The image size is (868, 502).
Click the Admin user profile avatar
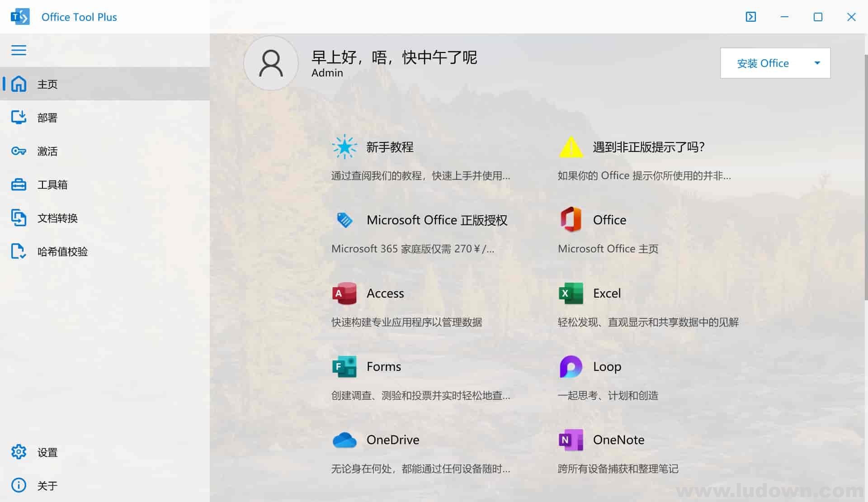click(x=269, y=63)
